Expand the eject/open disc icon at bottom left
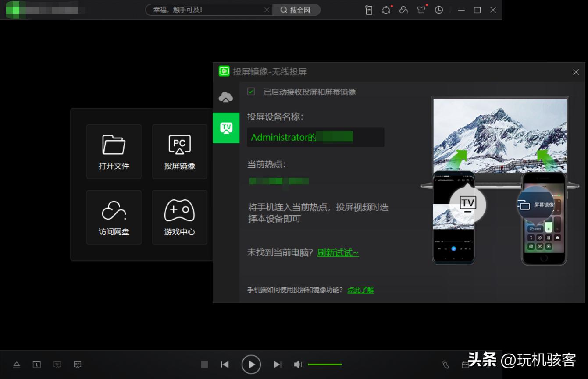The image size is (588, 379). (17, 364)
